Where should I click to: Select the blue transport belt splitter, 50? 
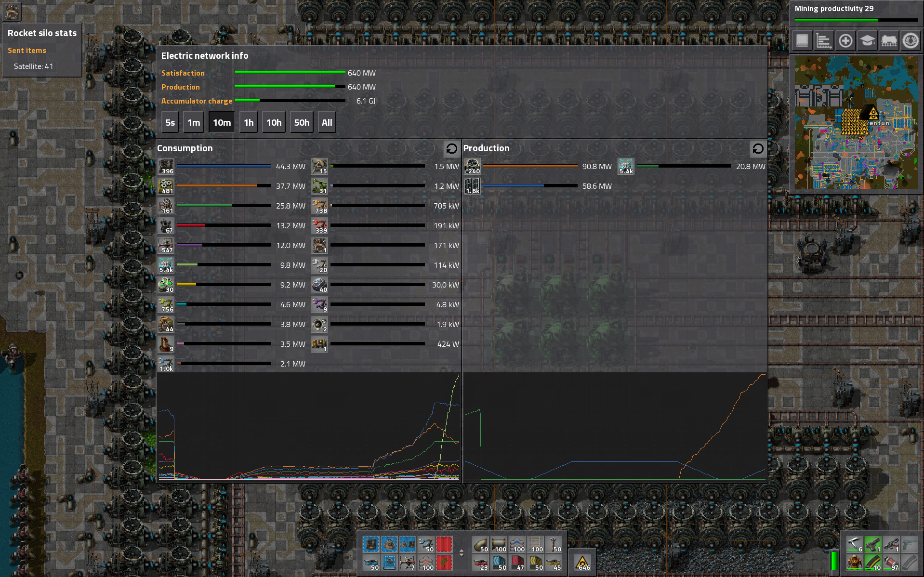pos(371,563)
